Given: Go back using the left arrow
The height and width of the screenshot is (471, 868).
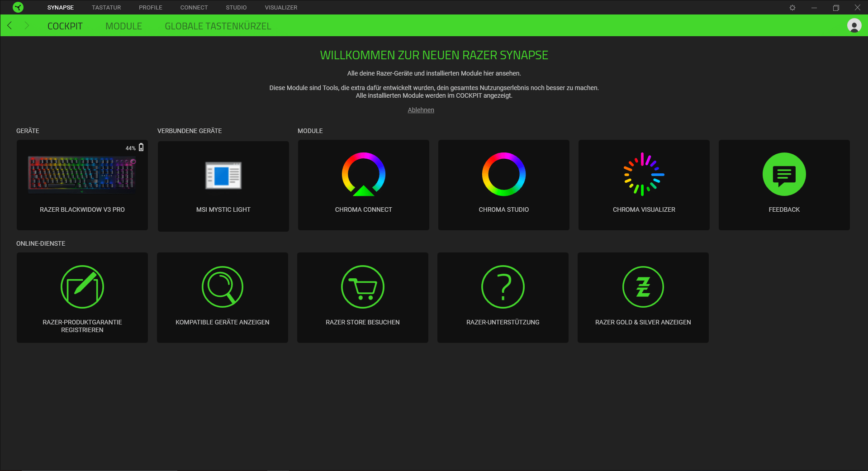Looking at the screenshot, I should point(9,26).
